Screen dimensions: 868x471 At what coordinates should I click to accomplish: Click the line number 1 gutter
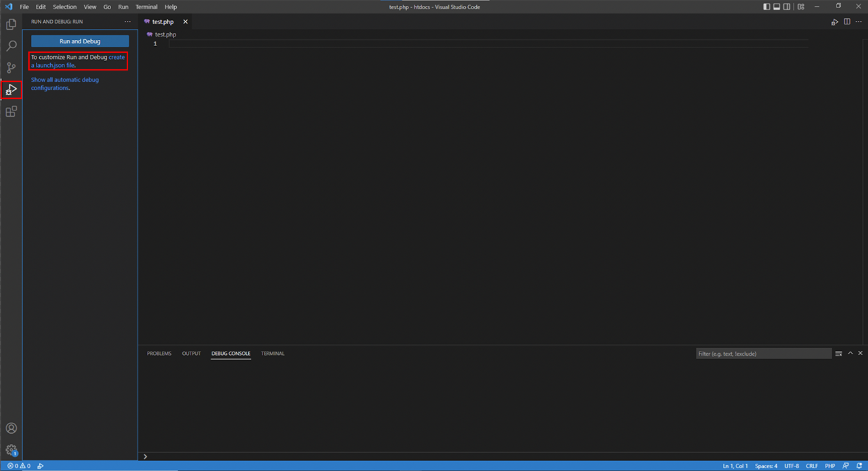[x=155, y=44]
